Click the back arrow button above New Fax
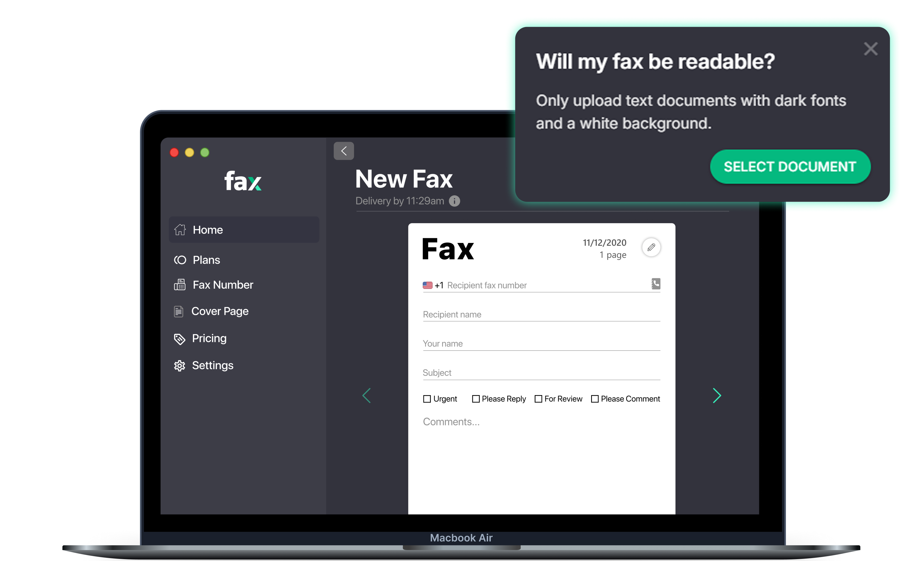 click(x=344, y=151)
